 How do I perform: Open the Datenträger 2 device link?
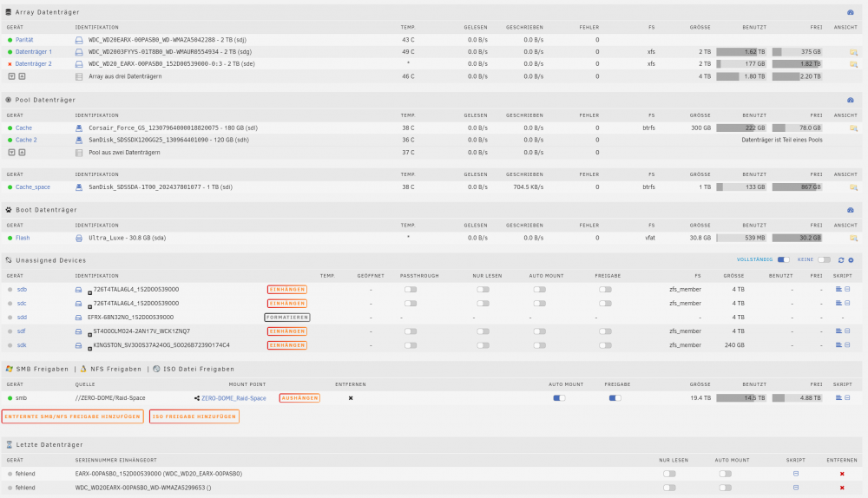click(33, 64)
